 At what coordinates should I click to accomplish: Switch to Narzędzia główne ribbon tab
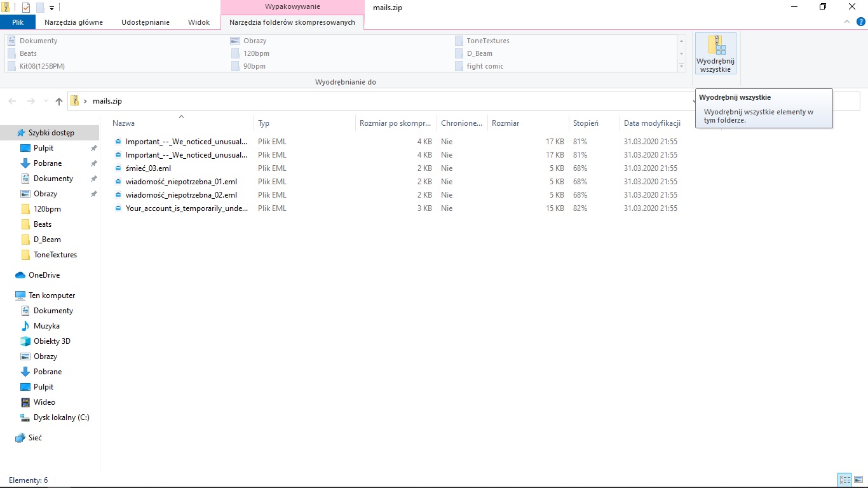(74, 22)
